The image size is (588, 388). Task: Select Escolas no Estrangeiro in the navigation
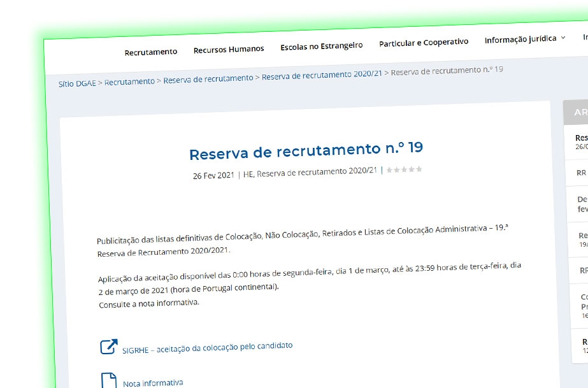click(x=320, y=45)
